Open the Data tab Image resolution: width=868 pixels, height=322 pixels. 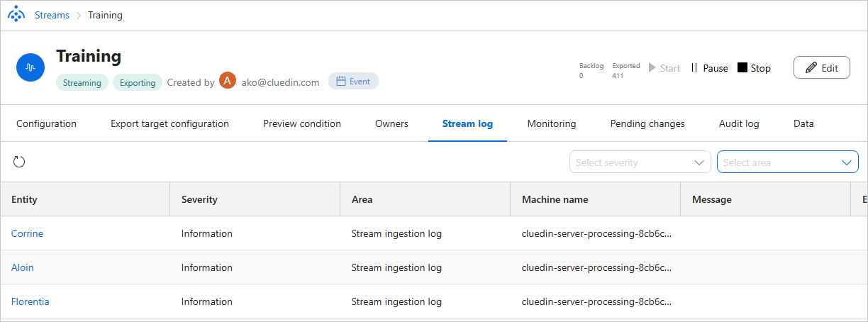(x=803, y=123)
